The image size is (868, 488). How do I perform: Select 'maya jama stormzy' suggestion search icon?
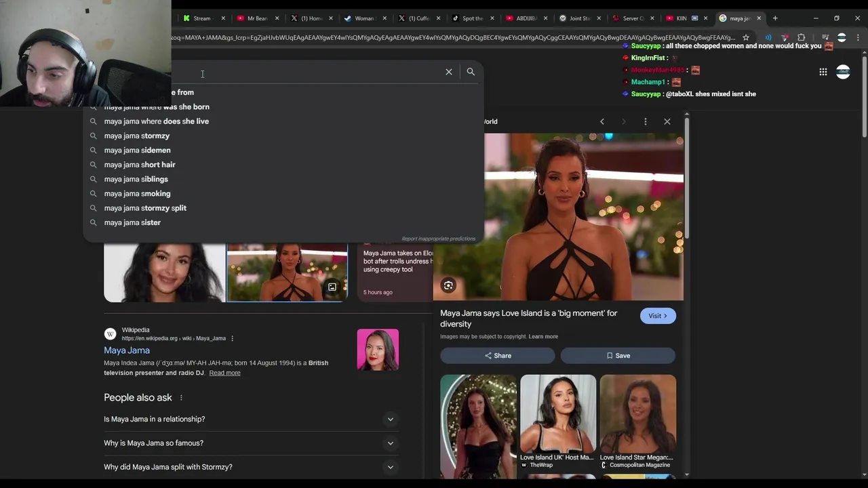[x=94, y=136]
